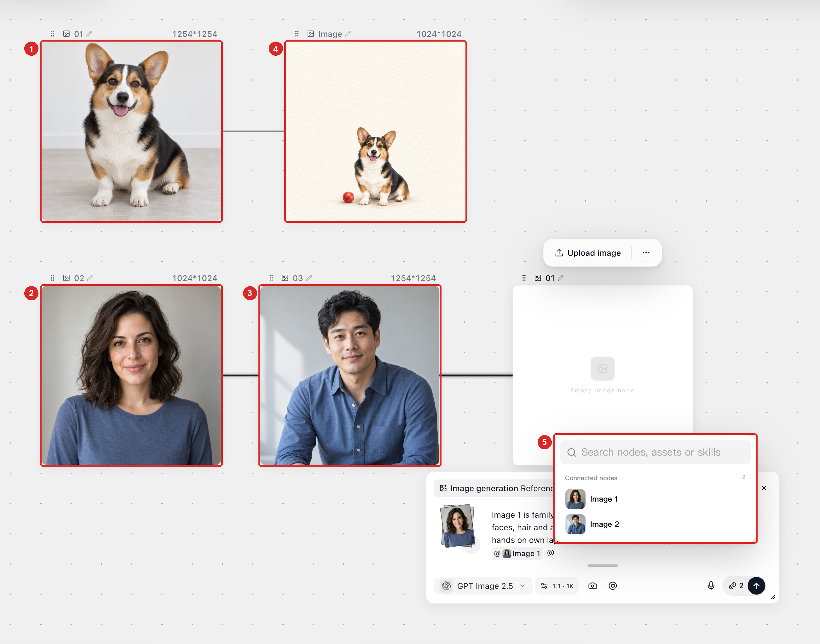Click the @Image 1 reference tag in the prompt

tap(517, 553)
